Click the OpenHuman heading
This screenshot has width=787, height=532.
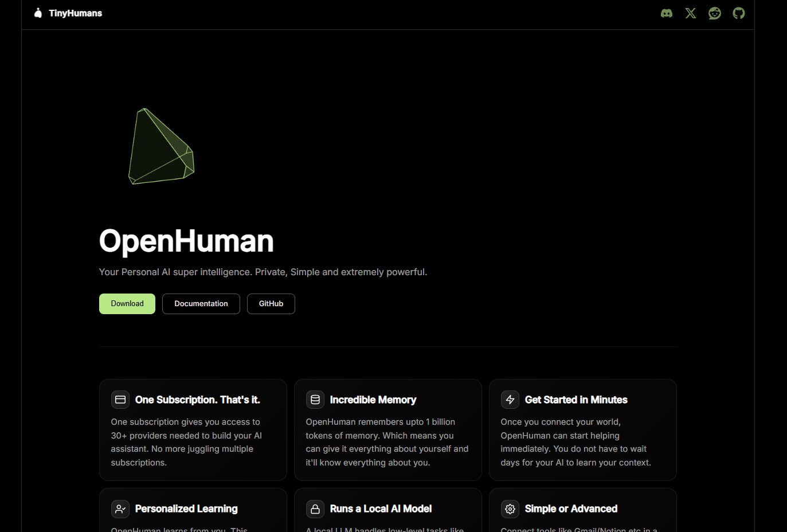(186, 241)
